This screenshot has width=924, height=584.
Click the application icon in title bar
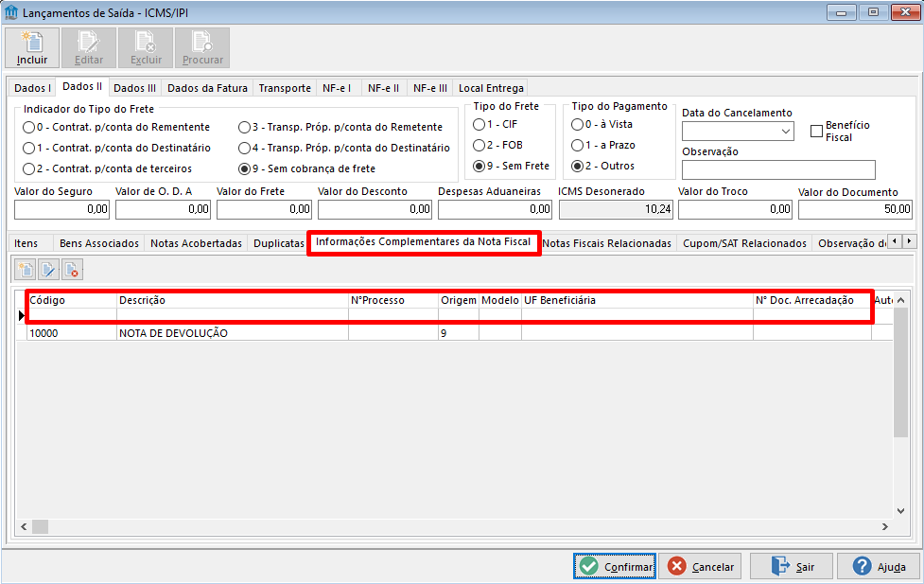11,12
